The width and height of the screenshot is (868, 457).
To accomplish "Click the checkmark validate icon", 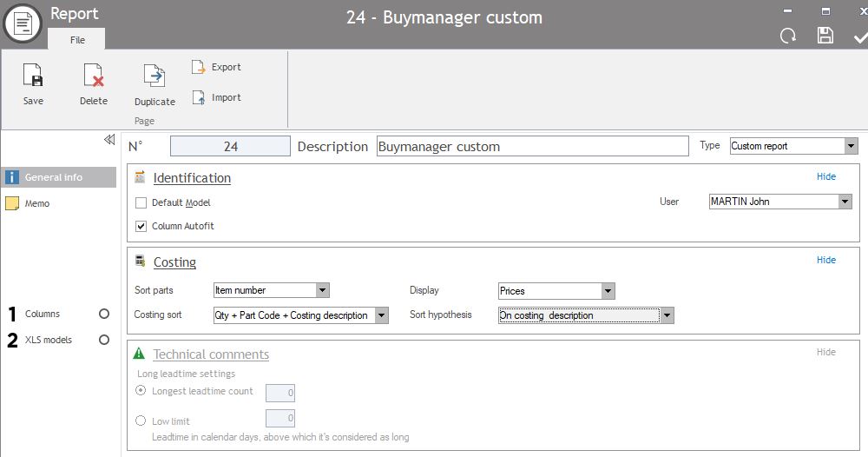I will [860, 36].
